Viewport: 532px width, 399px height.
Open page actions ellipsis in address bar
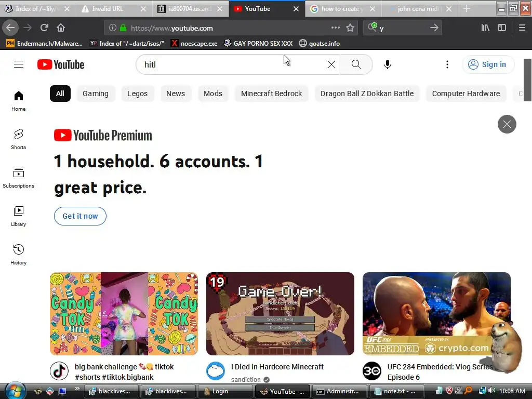335,28
